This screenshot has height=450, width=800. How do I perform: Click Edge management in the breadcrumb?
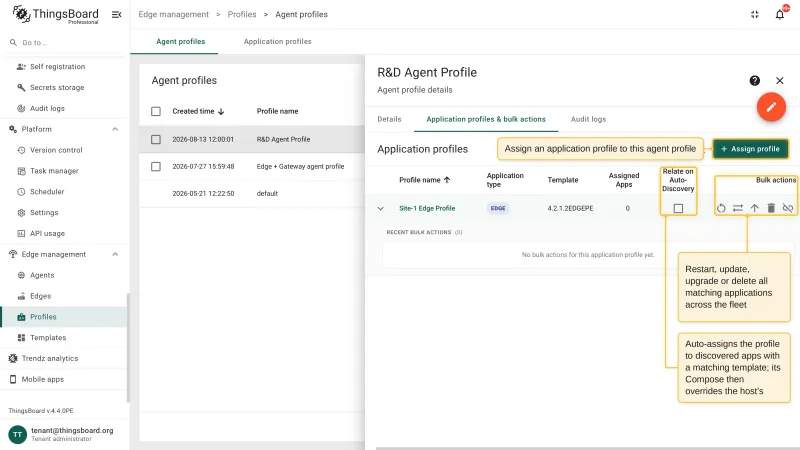click(x=173, y=14)
